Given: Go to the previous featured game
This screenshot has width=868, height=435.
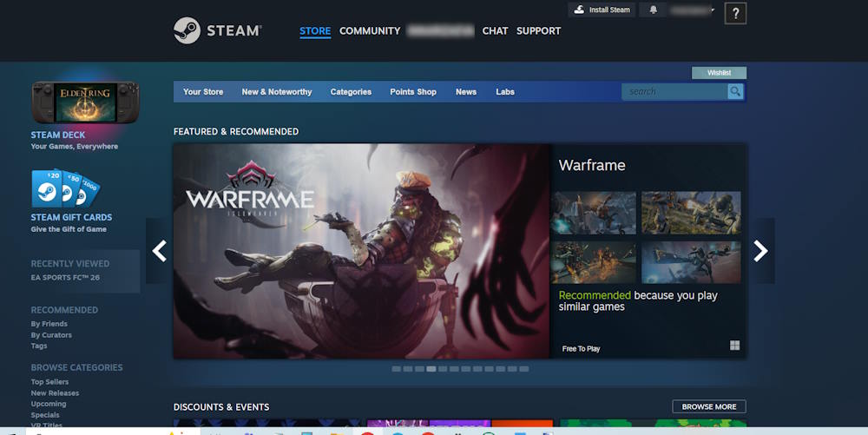Looking at the screenshot, I should pyautogui.click(x=160, y=251).
